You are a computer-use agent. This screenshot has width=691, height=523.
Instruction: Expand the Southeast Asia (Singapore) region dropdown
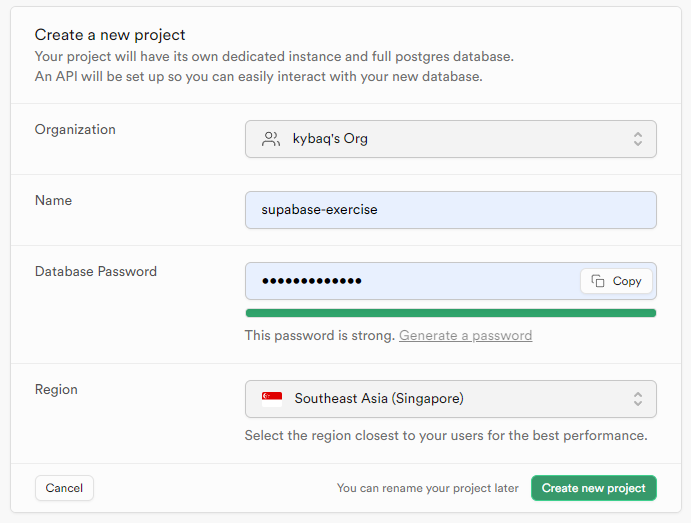point(451,399)
